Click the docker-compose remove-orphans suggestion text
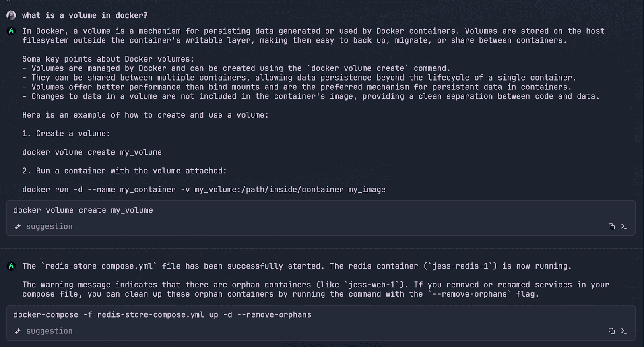The width and height of the screenshot is (644, 347). (x=162, y=315)
